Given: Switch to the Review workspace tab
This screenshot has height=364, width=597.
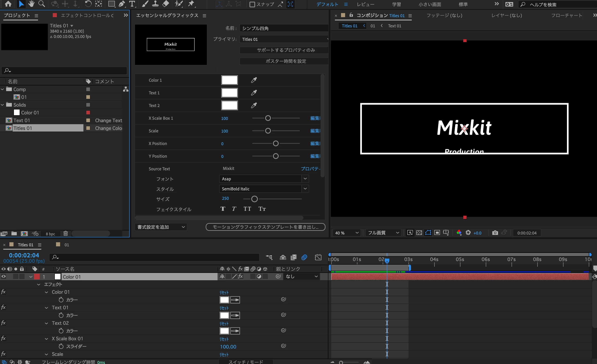Looking at the screenshot, I should tap(365, 4).
